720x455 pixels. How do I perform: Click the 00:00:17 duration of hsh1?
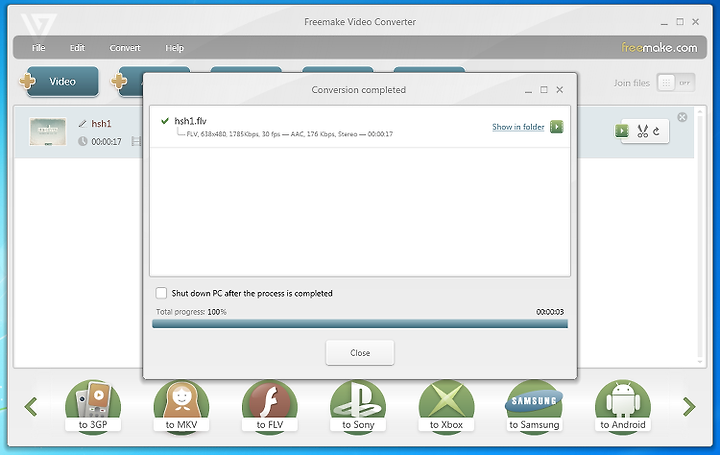pos(107,141)
